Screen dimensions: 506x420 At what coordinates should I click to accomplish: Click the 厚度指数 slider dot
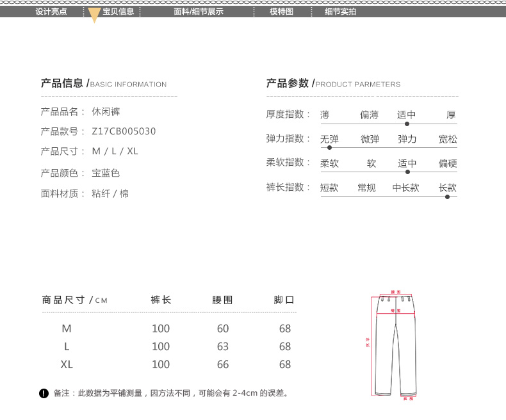pyautogui.click(x=407, y=124)
